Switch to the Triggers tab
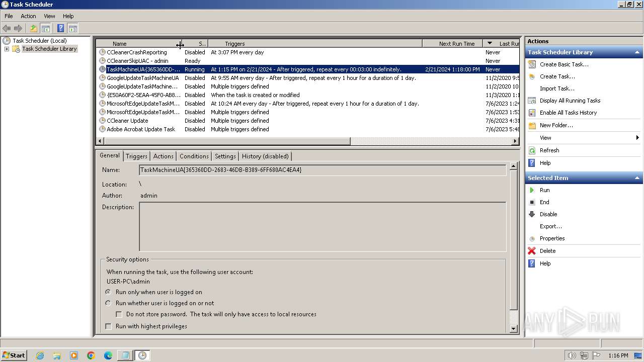The width and height of the screenshot is (644, 362). [136, 156]
